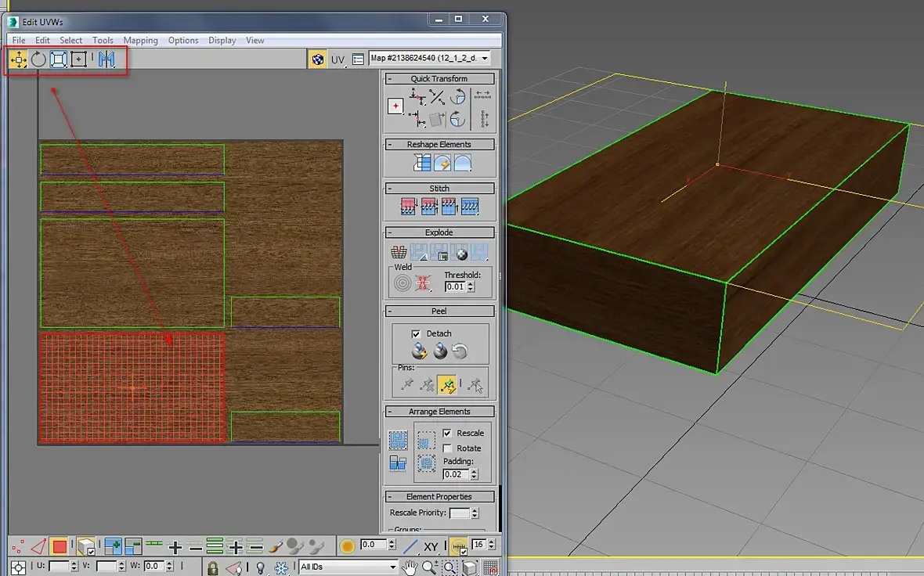
Task: Click the Pan View hand icon
Action: [410, 567]
